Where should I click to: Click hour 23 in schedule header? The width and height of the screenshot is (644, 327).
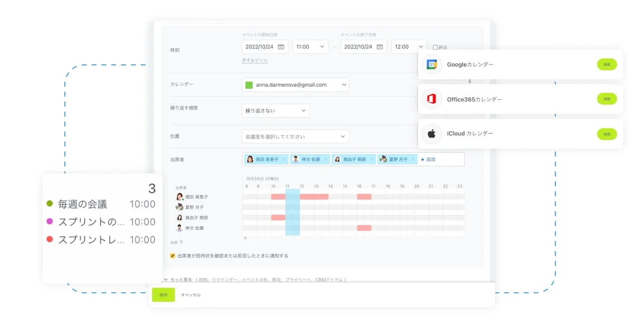[460, 186]
